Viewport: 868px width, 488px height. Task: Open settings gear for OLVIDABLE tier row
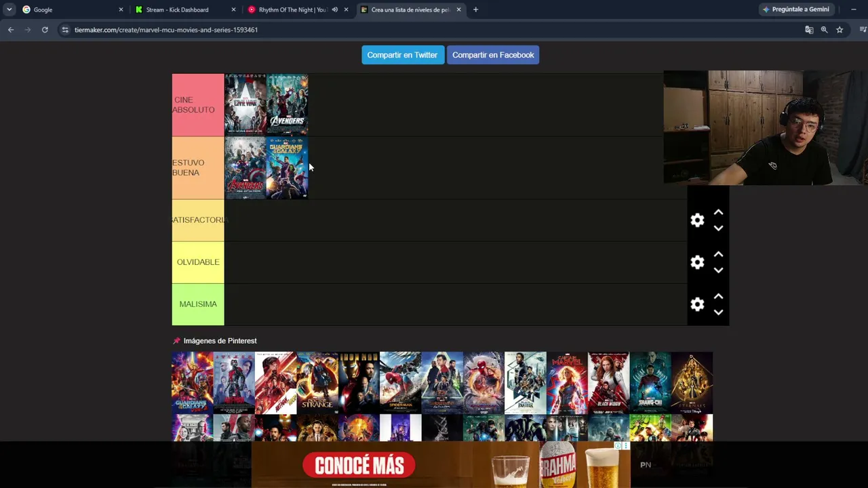tap(697, 262)
